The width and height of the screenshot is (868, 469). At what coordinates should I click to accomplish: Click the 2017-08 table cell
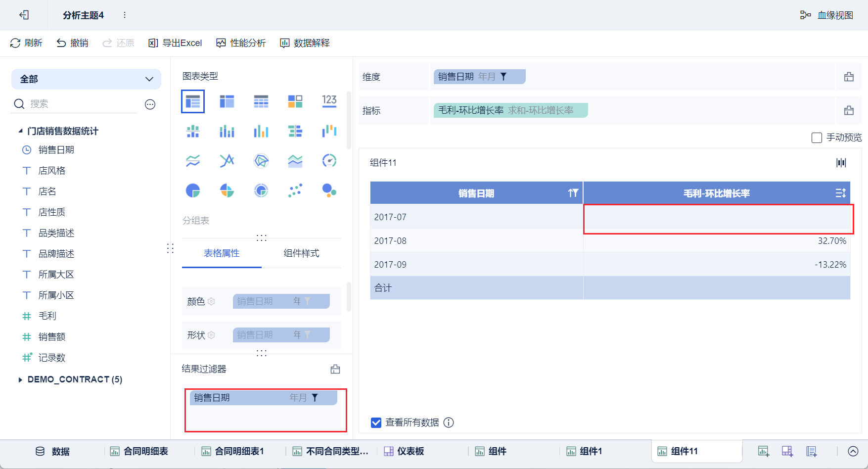click(477, 240)
